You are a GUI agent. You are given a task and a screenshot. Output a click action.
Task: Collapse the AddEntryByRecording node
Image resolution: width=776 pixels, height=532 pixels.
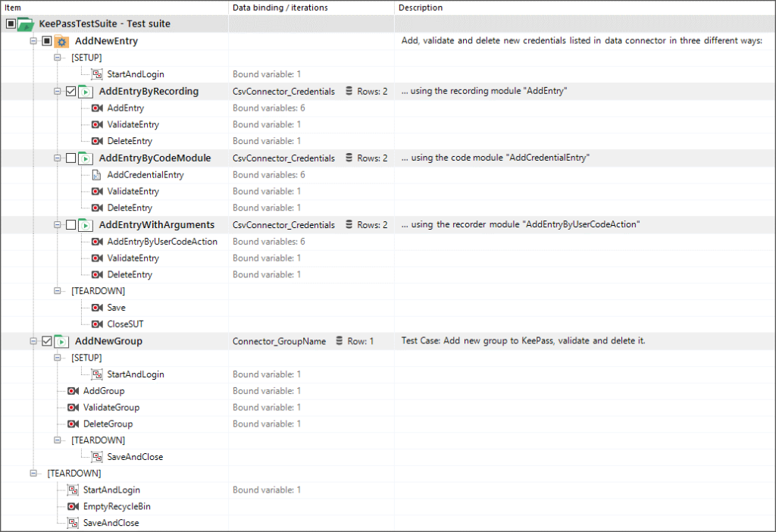click(58, 92)
